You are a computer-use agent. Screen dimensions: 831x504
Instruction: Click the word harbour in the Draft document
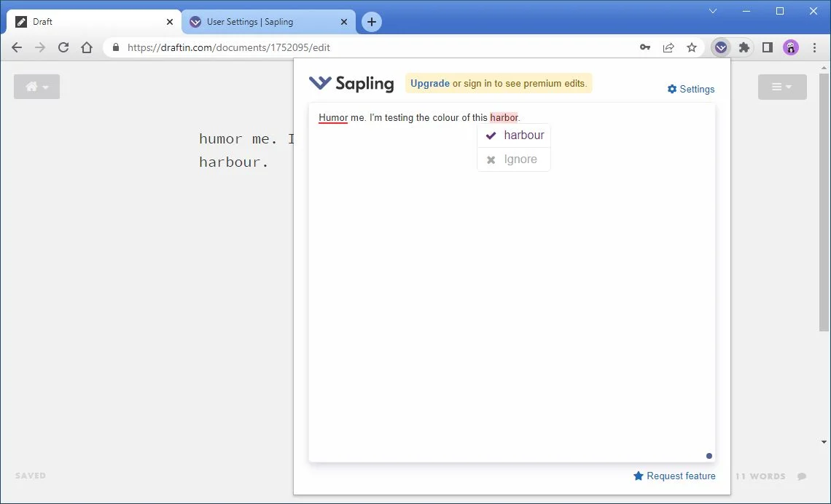point(230,162)
